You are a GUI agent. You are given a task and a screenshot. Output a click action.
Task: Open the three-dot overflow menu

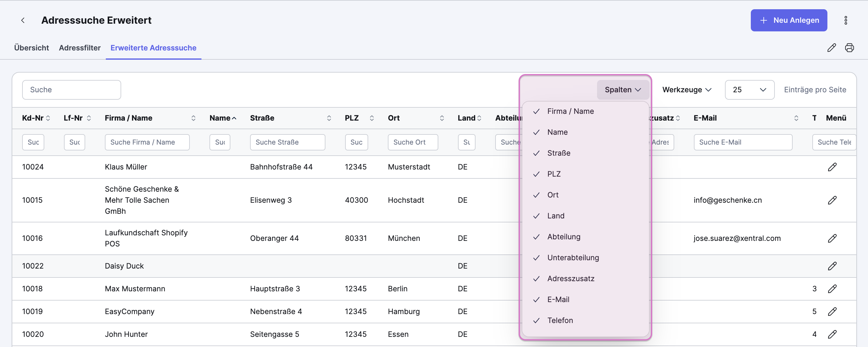(846, 20)
